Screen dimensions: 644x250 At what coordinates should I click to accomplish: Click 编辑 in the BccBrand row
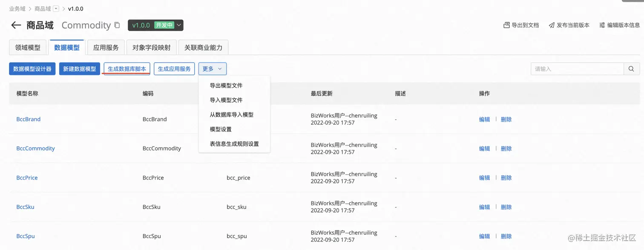pyautogui.click(x=484, y=119)
